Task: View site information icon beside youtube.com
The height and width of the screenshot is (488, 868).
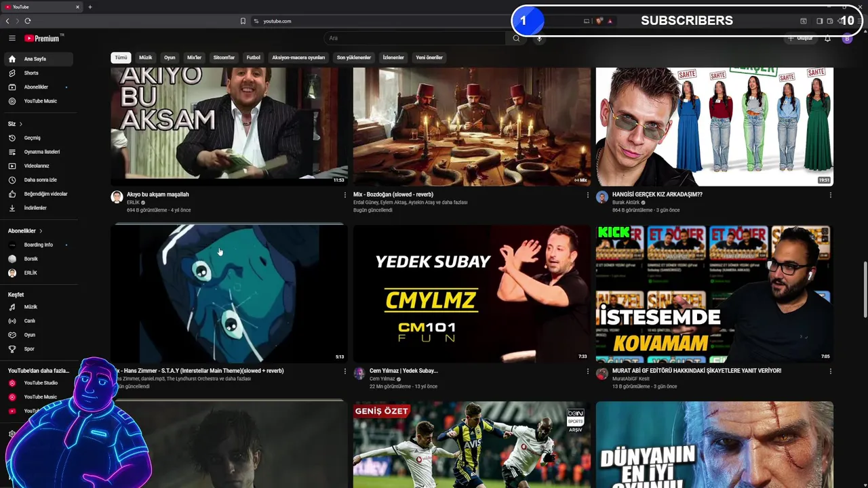Action: [x=256, y=21]
